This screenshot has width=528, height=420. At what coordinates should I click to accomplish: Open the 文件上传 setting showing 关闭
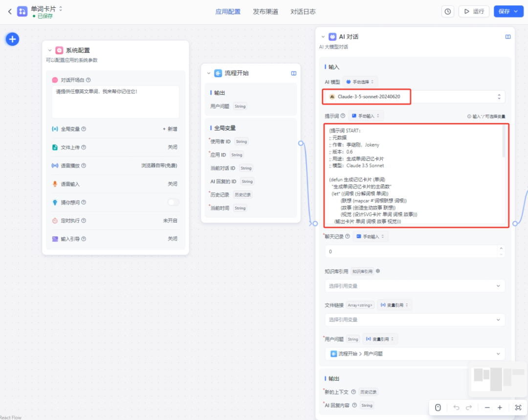click(173, 147)
